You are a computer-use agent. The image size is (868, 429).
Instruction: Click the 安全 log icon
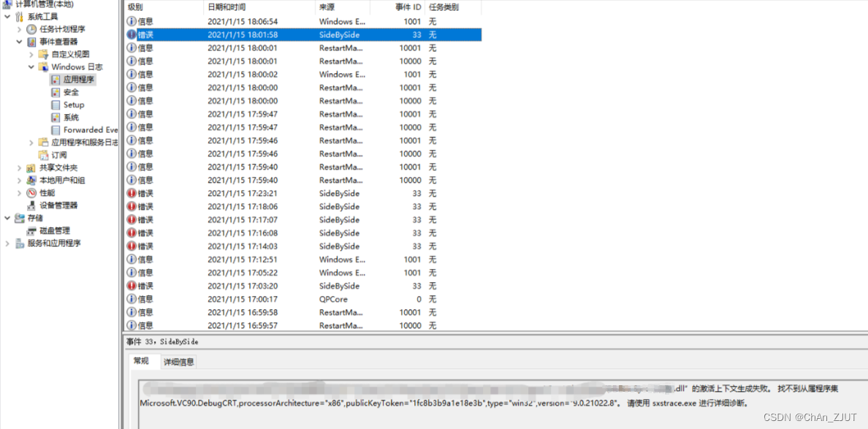coord(56,92)
